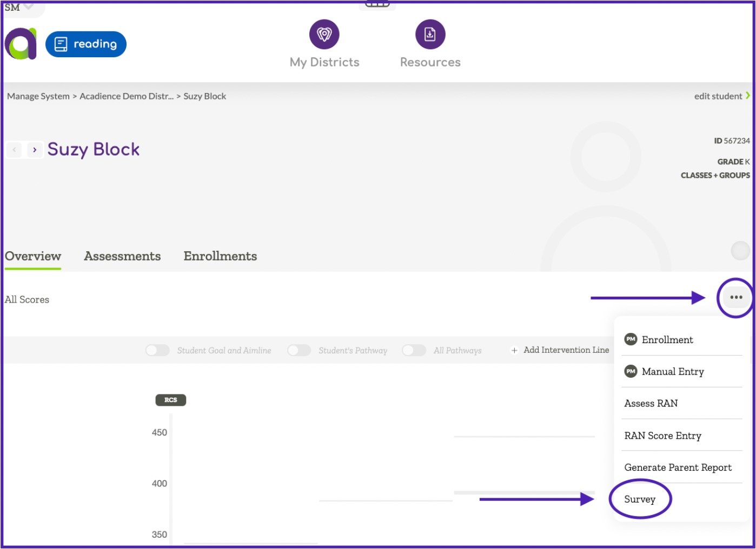Click the PM badge beside Enrollment
The width and height of the screenshot is (756, 549).
pyautogui.click(x=630, y=339)
